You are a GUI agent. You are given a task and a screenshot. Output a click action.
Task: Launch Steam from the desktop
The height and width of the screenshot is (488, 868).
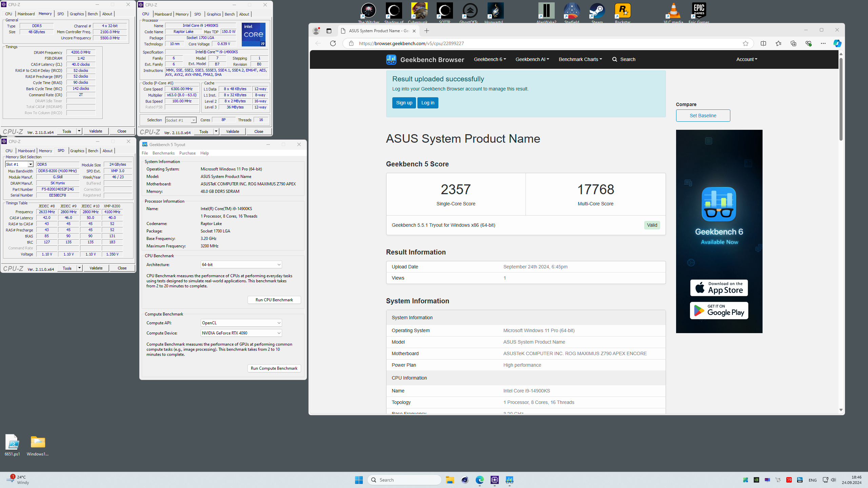[597, 13]
